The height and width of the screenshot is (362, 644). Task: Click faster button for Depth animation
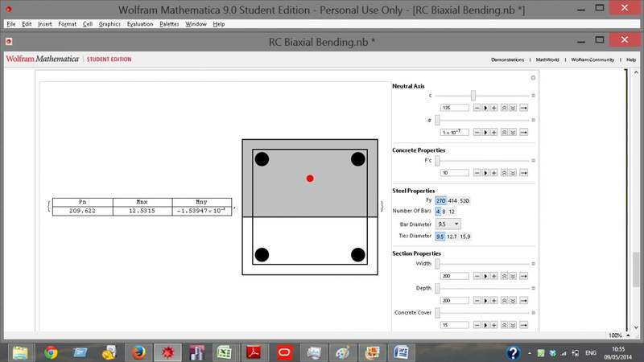coord(504,300)
